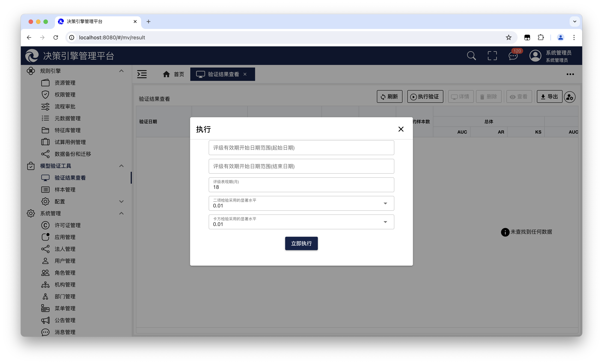Go to 首页 tab
Image resolution: width=603 pixels, height=364 pixels.
click(x=174, y=74)
